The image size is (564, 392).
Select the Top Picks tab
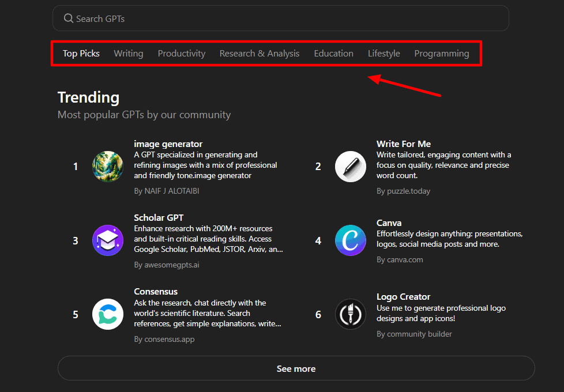coord(81,54)
